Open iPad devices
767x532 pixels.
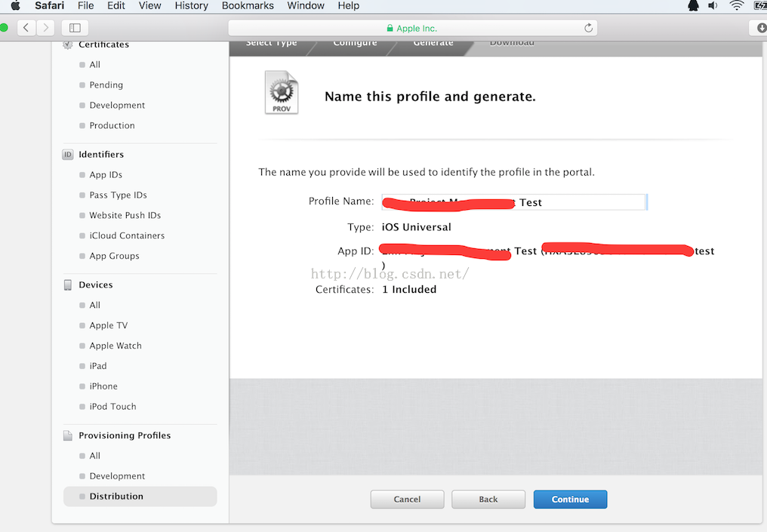(x=98, y=366)
